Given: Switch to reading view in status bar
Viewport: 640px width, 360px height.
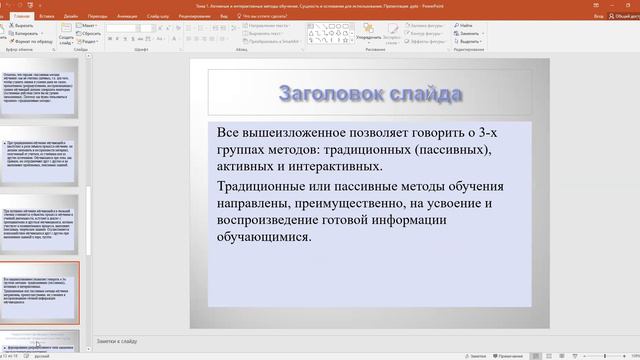Looking at the screenshot, I should tap(562, 356).
